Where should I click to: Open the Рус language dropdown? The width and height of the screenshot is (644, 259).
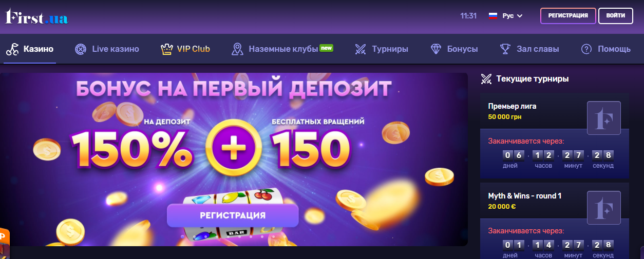[x=505, y=16]
